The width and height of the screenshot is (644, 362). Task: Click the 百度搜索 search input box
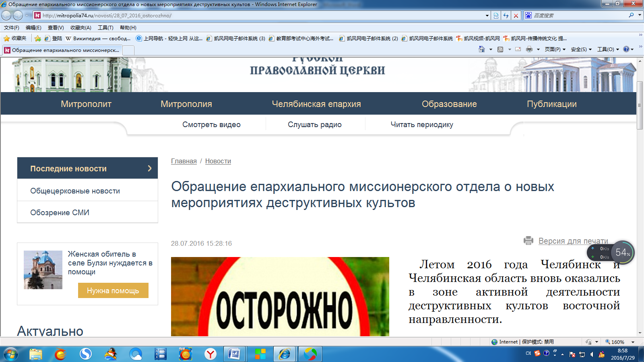(x=580, y=15)
